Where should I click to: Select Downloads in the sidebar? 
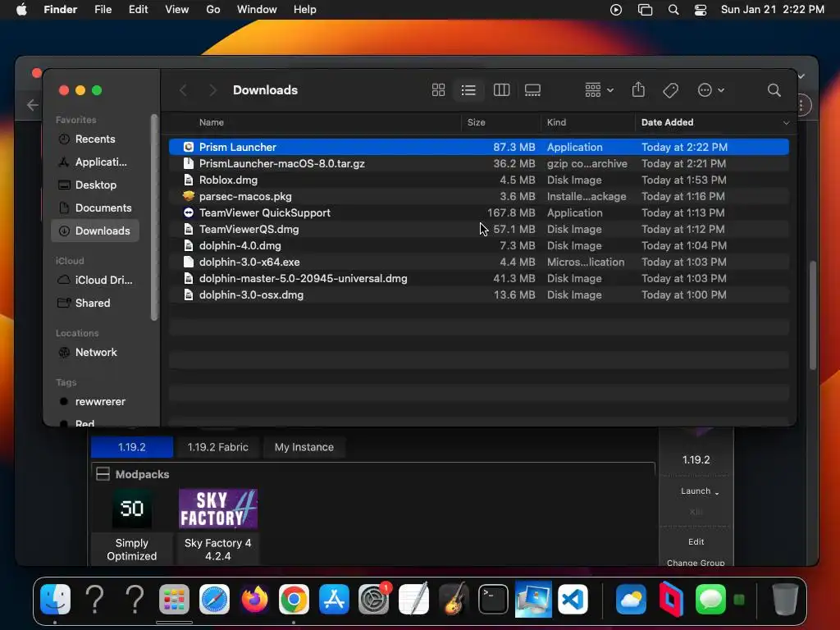click(95, 231)
